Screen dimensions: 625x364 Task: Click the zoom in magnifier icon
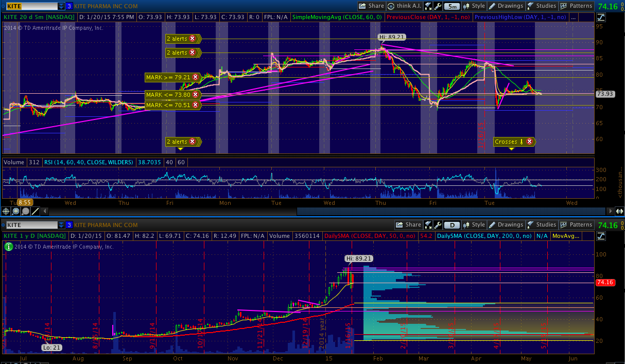16,211
